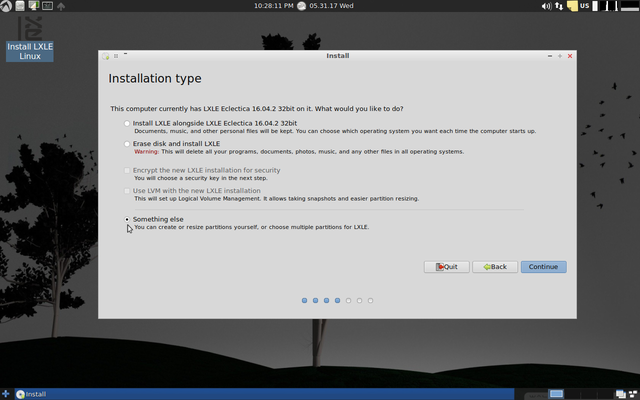This screenshot has width=640, height=400.
Task: Minimize the Install window
Action: point(550,56)
